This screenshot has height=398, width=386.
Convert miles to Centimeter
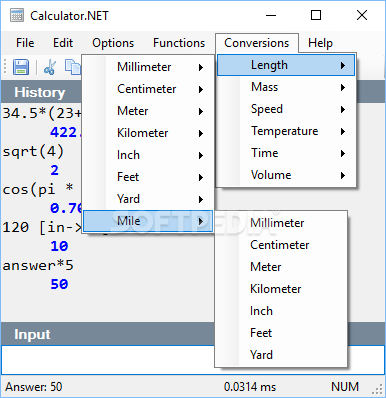[281, 245]
